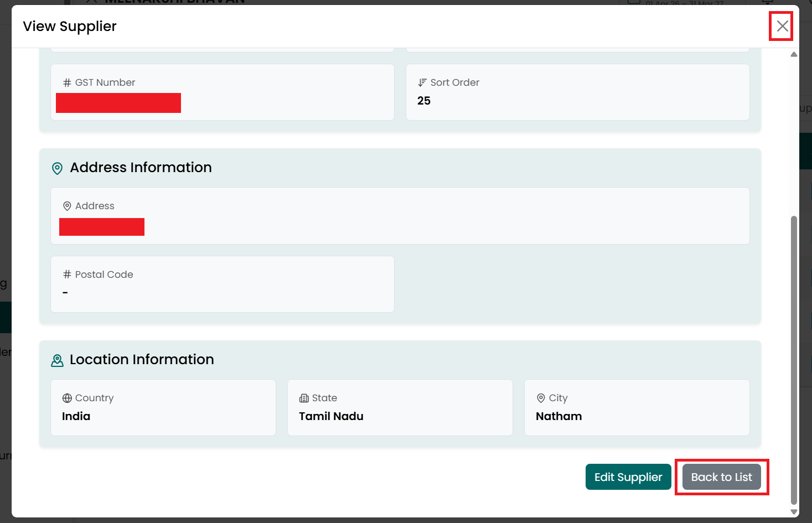Click the Back to List button
The width and height of the screenshot is (812, 523).
[722, 477]
